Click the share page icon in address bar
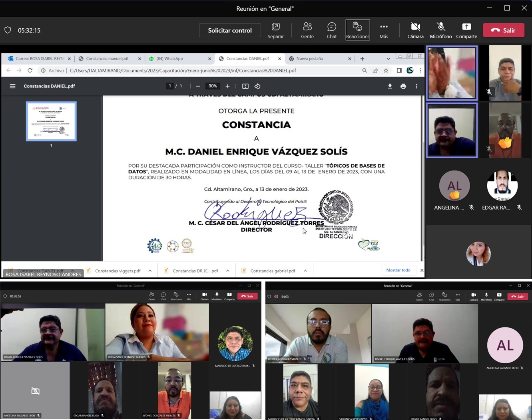The image size is (532, 420). click(375, 71)
